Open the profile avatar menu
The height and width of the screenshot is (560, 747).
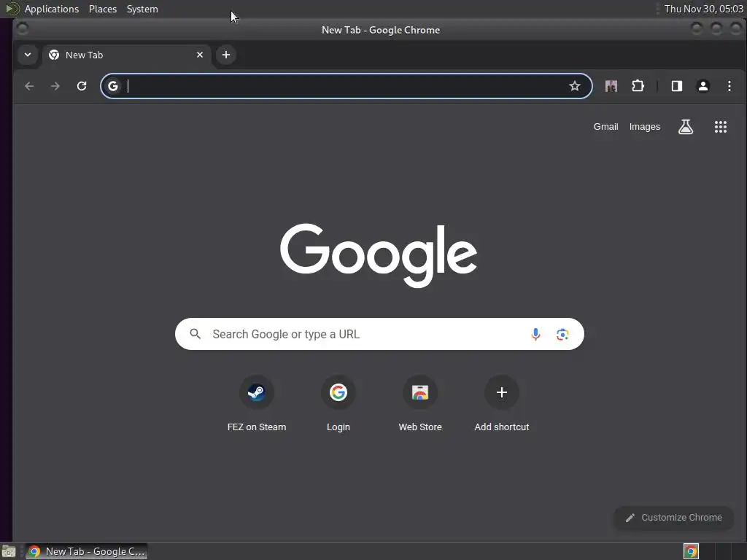pos(703,86)
